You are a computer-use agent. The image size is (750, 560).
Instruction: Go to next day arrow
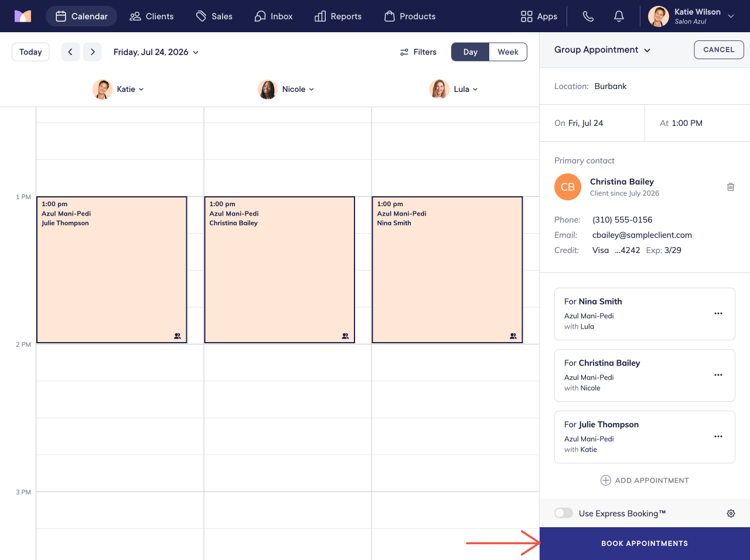click(x=93, y=52)
